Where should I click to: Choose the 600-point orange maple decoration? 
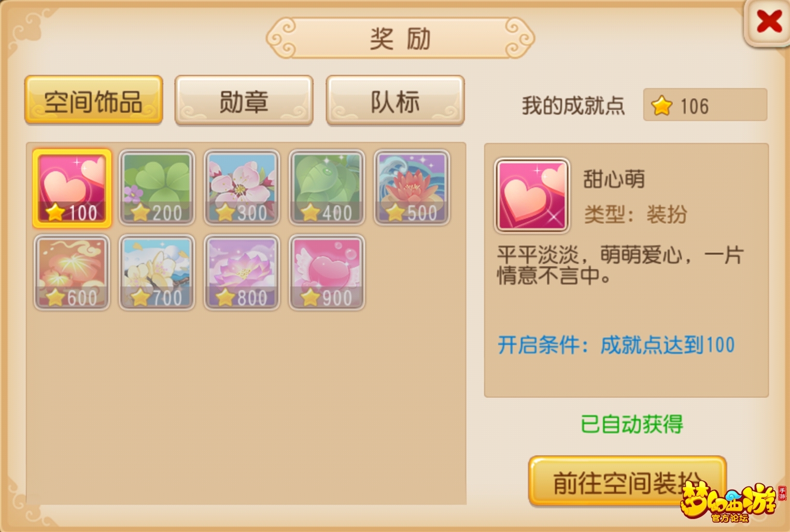(x=72, y=272)
